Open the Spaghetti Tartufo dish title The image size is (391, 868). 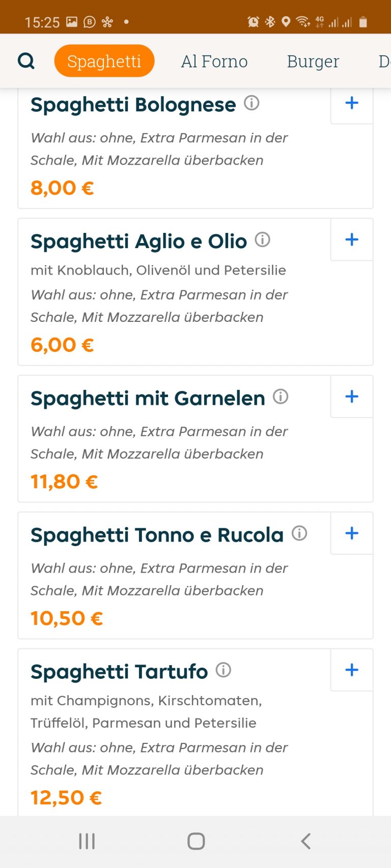pyautogui.click(x=119, y=672)
